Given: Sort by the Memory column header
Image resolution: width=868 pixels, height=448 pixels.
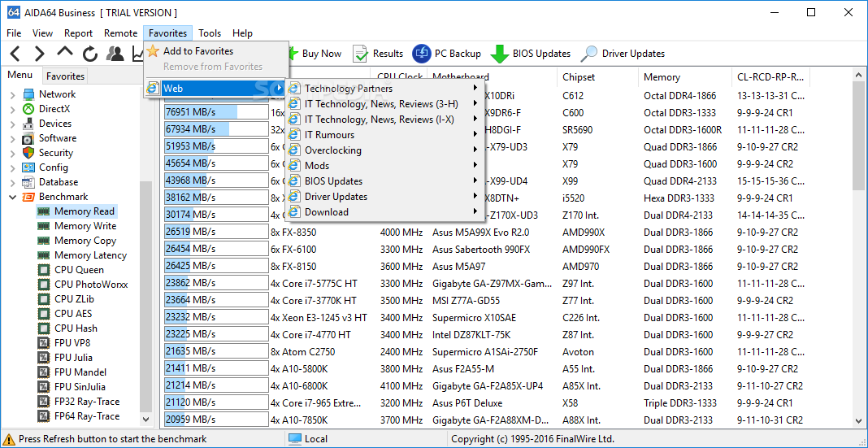Looking at the screenshot, I should (x=685, y=77).
